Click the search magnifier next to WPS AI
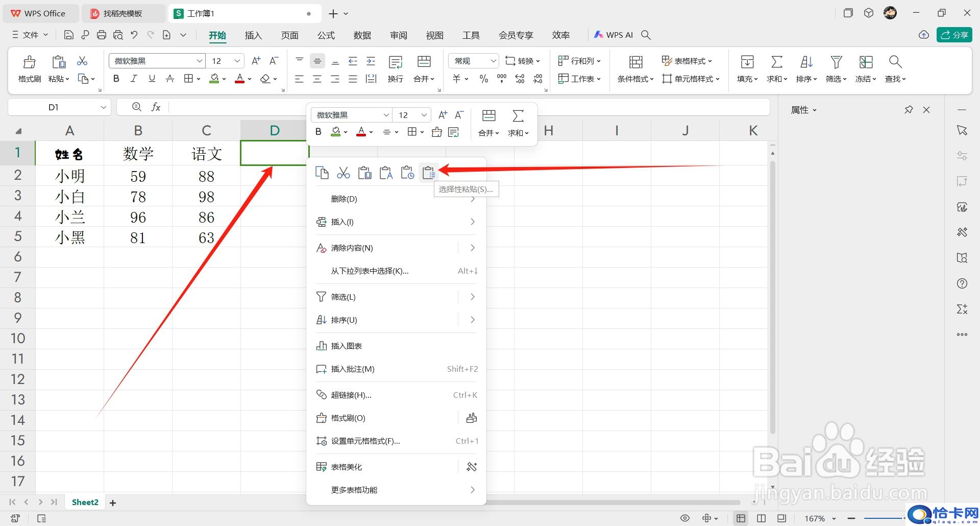This screenshot has height=526, width=980. (x=646, y=35)
